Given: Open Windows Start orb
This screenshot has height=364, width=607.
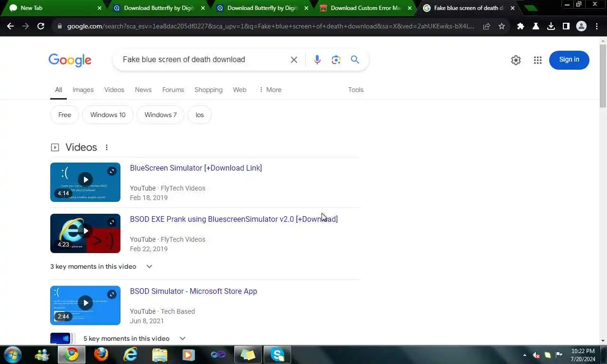Looking at the screenshot, I should point(12,355).
